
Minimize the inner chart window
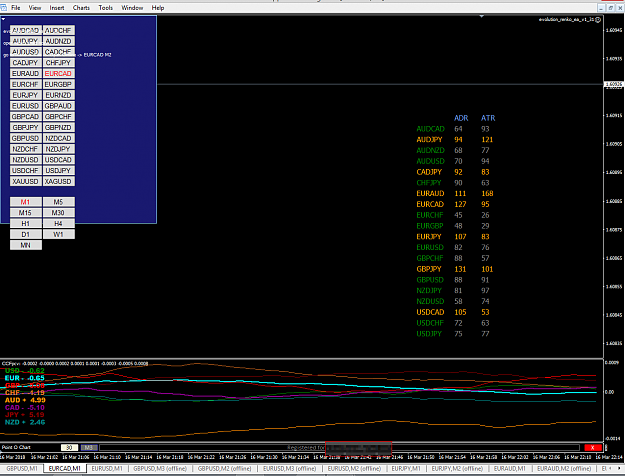coord(602,8)
